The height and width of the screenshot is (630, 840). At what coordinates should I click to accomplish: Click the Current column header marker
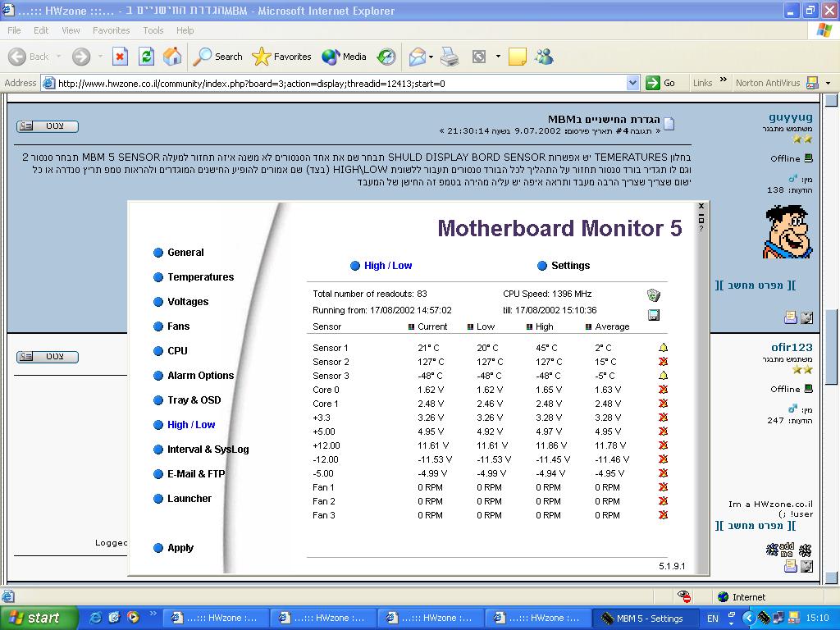[x=412, y=326]
